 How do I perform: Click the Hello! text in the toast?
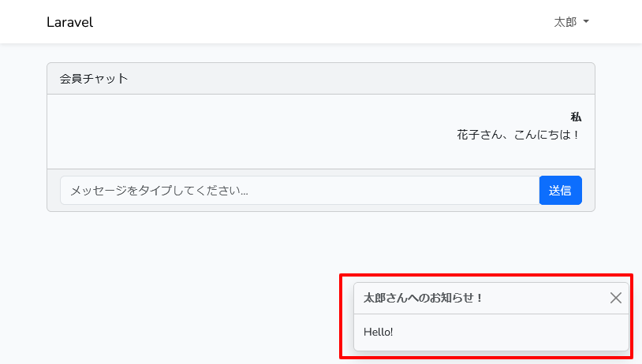[x=379, y=332]
